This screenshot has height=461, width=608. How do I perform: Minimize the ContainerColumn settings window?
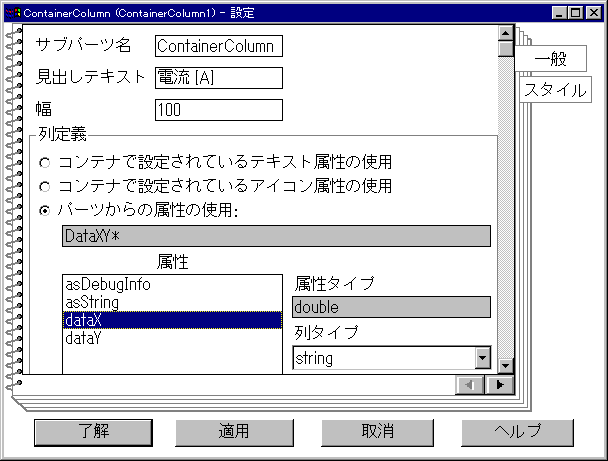[559, 13]
